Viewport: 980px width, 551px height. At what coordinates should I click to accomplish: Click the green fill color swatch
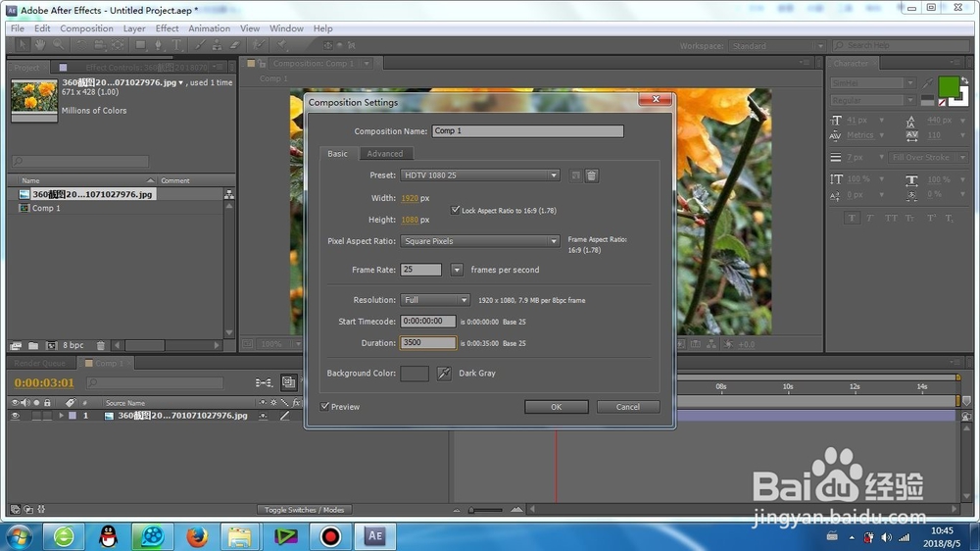point(948,87)
